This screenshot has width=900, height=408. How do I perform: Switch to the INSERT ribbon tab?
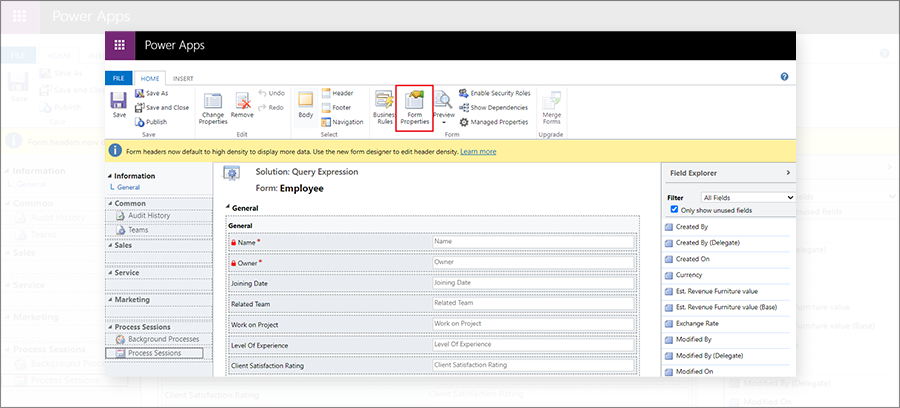(x=183, y=79)
